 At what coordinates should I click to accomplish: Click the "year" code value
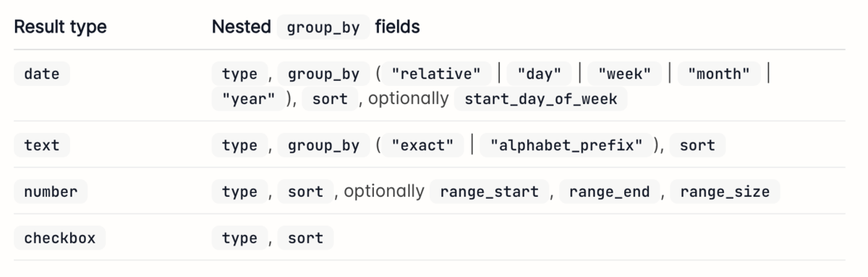click(x=248, y=99)
